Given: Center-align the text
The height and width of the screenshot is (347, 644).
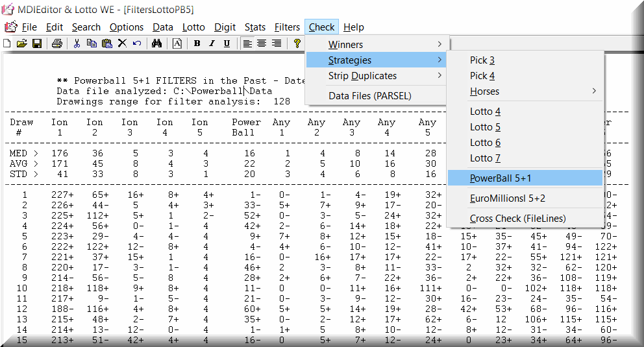Looking at the screenshot, I should point(262,43).
